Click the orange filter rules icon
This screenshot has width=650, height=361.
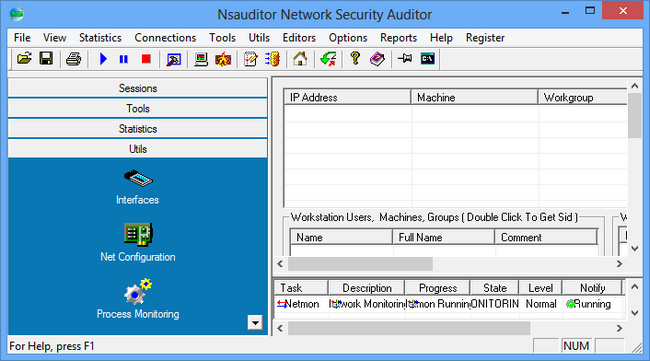click(x=273, y=59)
